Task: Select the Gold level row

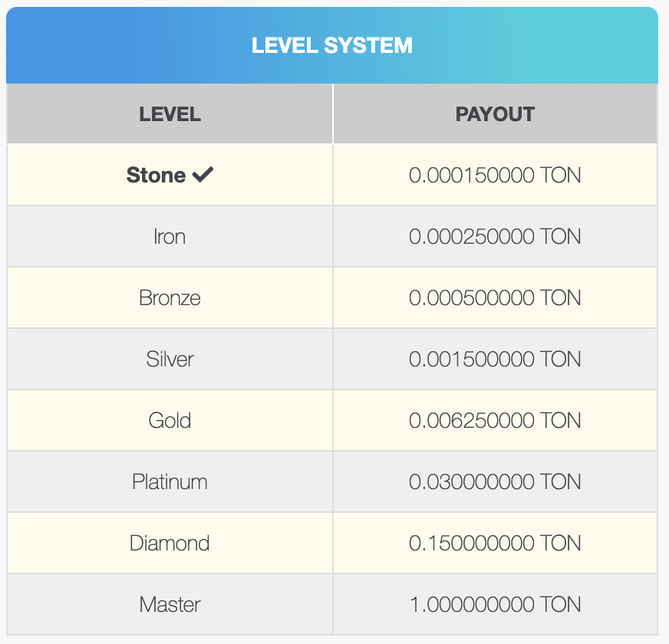Action: (170, 420)
